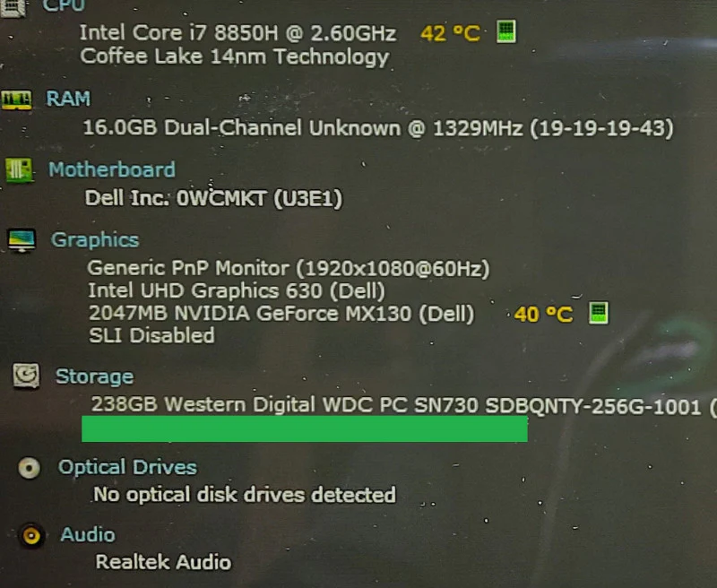Click the GPU temperature indicator icon
Image resolution: width=717 pixels, height=588 pixels.
tap(598, 313)
